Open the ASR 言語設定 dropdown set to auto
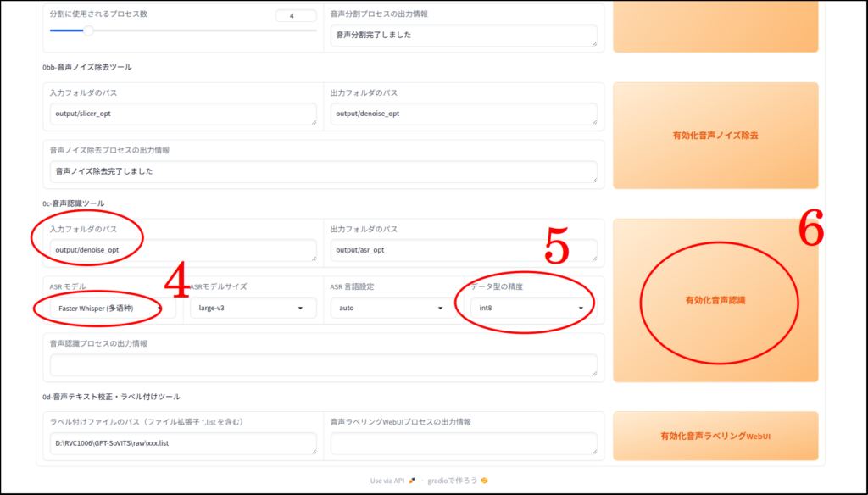 390,308
